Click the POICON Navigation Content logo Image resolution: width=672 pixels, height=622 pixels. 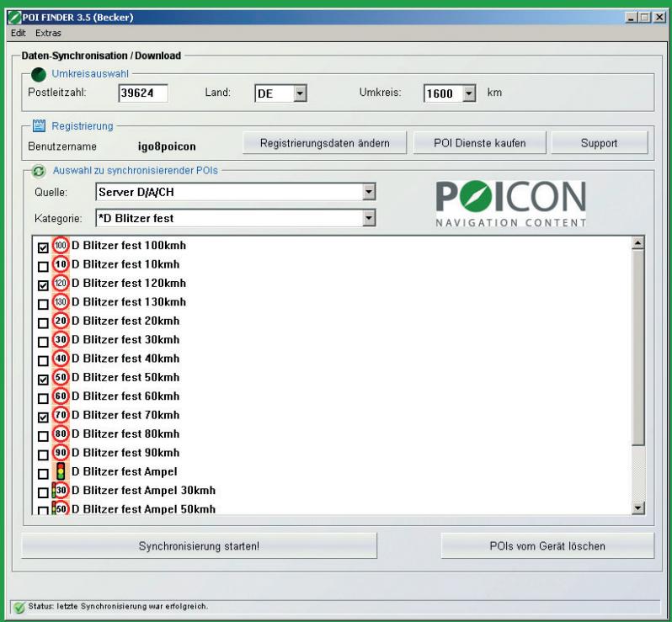tap(511, 204)
